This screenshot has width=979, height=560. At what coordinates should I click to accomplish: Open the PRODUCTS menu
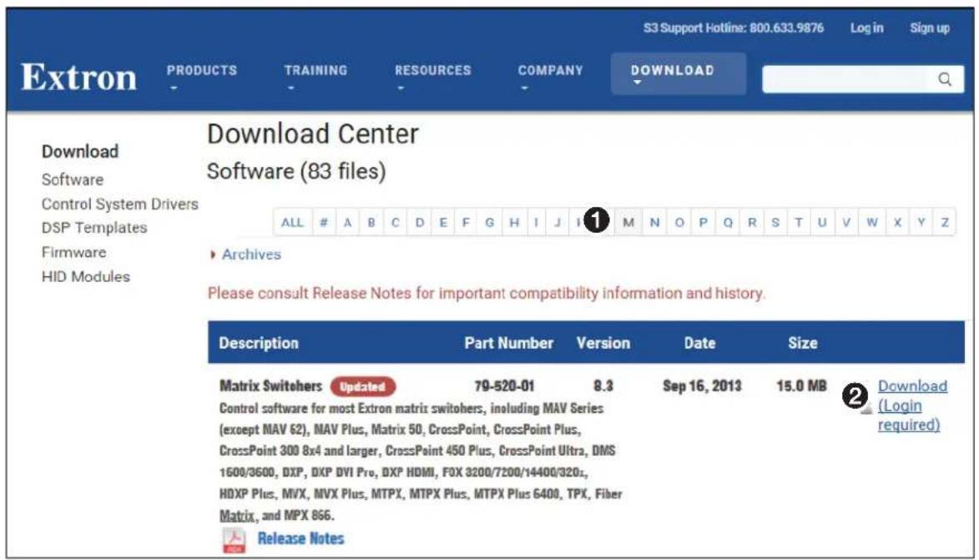coord(202,71)
